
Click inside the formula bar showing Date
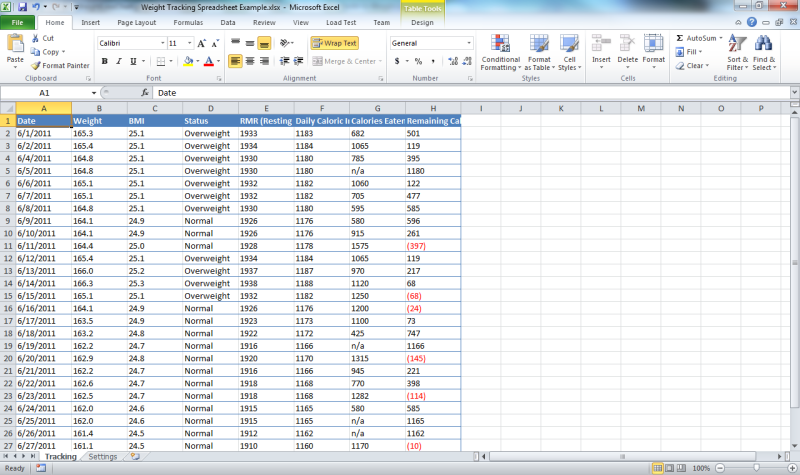tap(472, 93)
